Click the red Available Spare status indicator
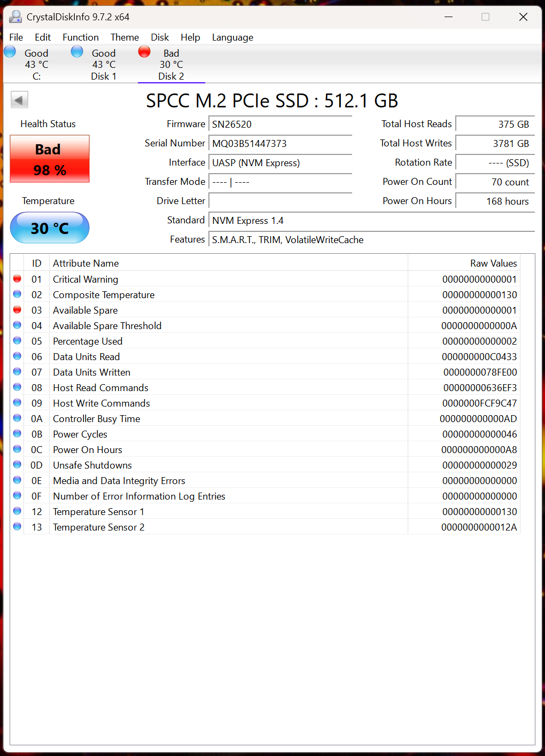This screenshot has height=756, width=545. point(17,310)
